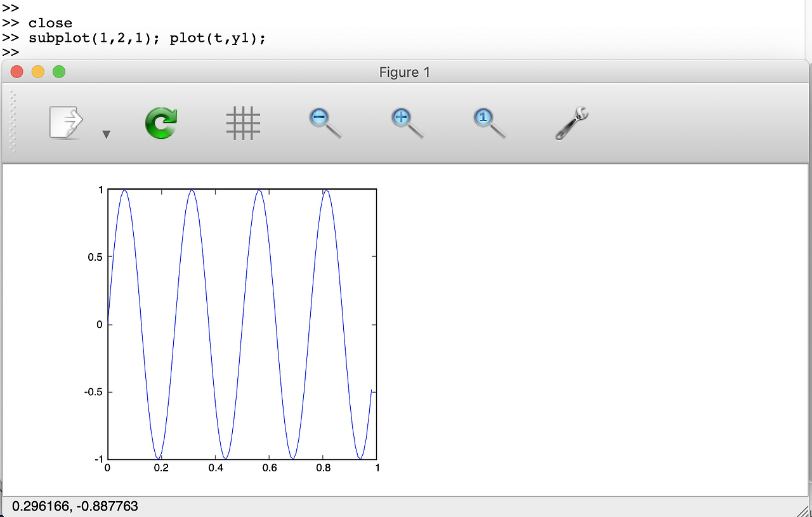Maximize the Figure 1 window
This screenshot has width=812, height=517.
59,72
